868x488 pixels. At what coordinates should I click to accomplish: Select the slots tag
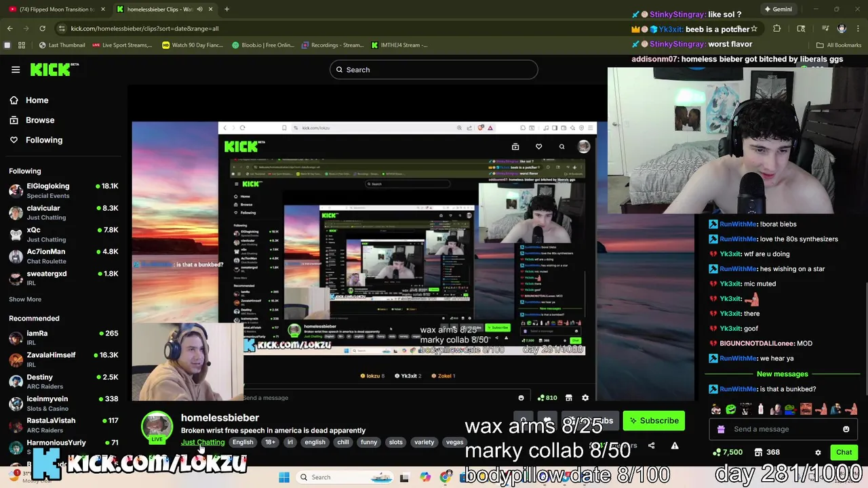coord(395,442)
